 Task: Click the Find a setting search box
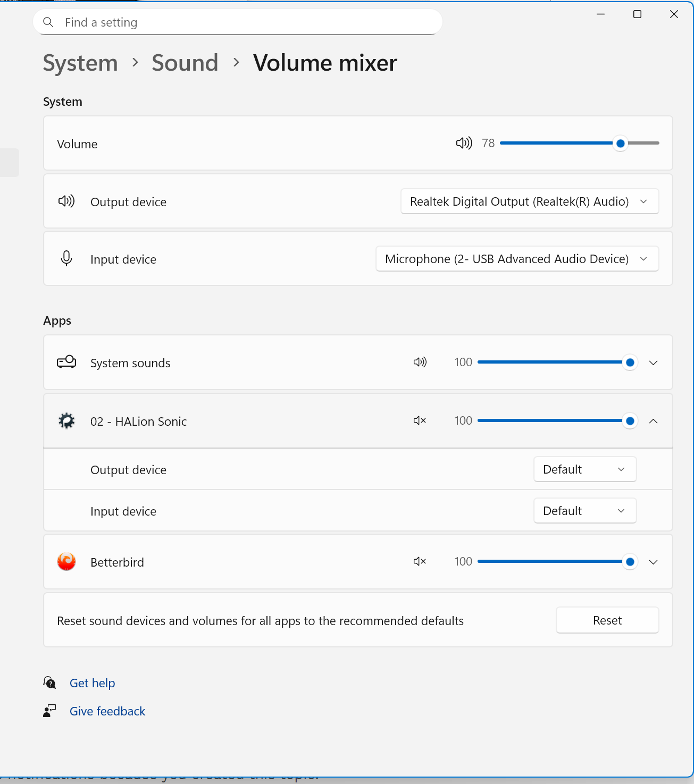(x=245, y=22)
